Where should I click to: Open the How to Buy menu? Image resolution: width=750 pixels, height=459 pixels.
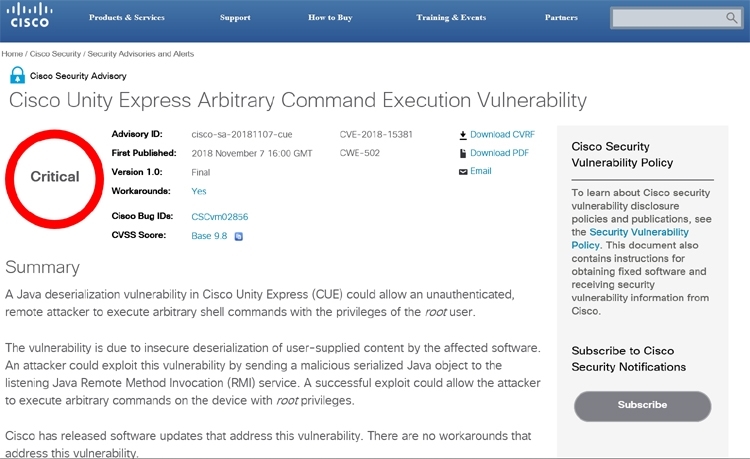coord(329,17)
